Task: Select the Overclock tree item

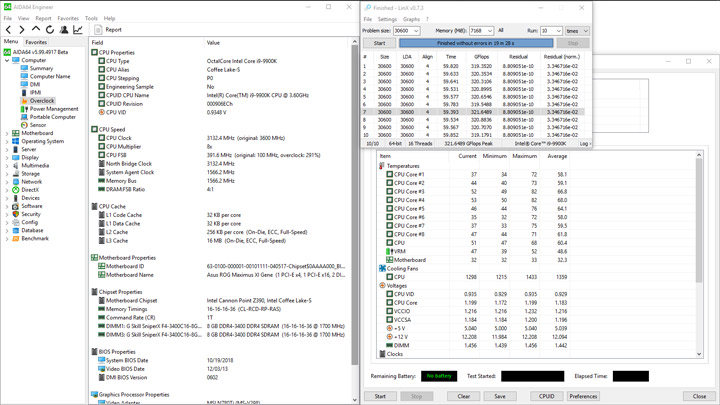Action: pyautogui.click(x=42, y=101)
